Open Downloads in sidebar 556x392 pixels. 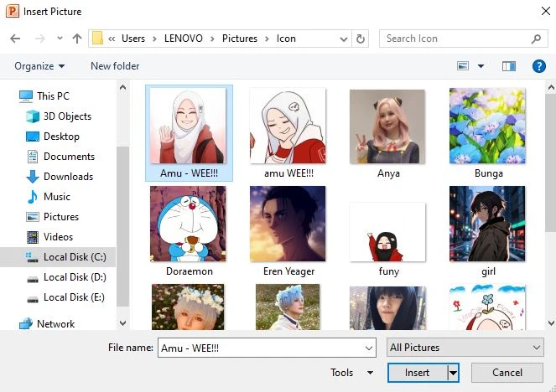[68, 177]
